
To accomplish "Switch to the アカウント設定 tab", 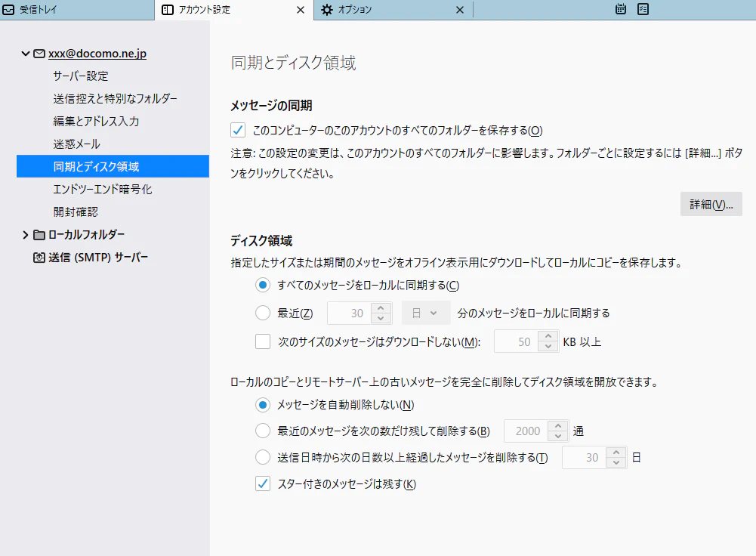I will pos(234,10).
